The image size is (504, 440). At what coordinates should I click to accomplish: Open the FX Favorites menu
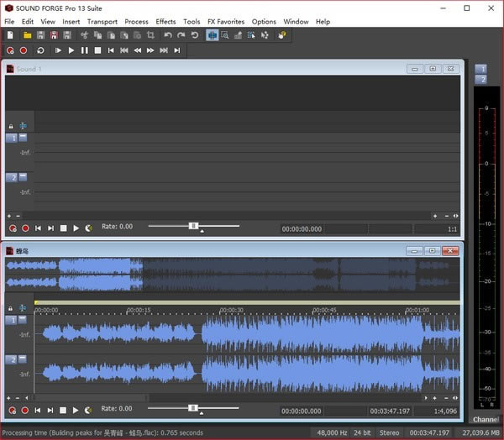click(226, 21)
